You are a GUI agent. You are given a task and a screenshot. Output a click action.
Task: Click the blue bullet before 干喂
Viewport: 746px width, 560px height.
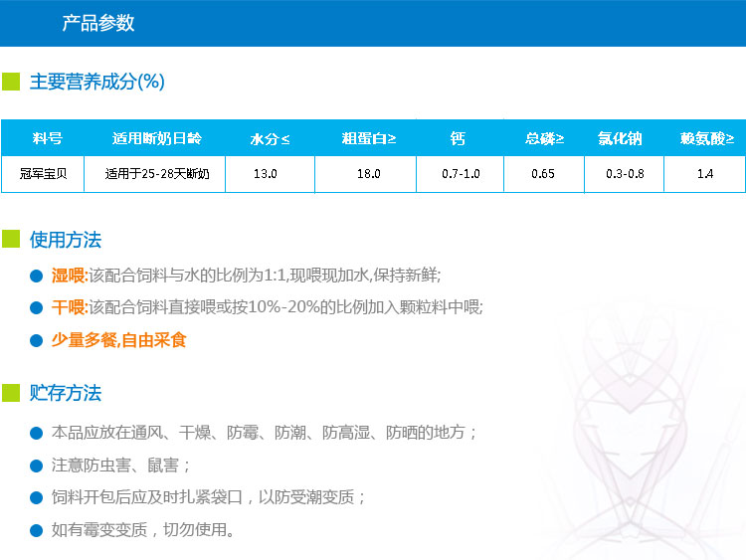pyautogui.click(x=37, y=307)
